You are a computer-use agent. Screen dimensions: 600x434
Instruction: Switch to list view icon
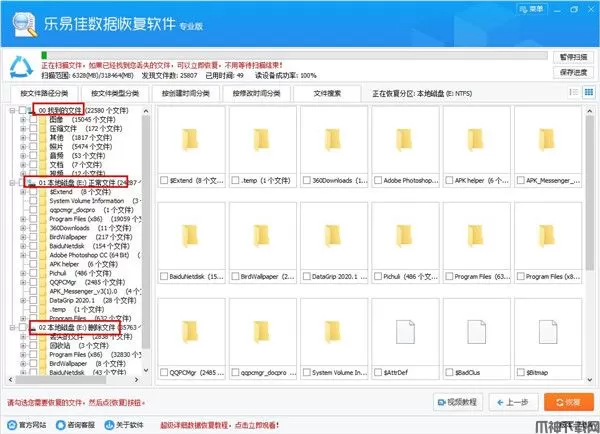pos(573,92)
